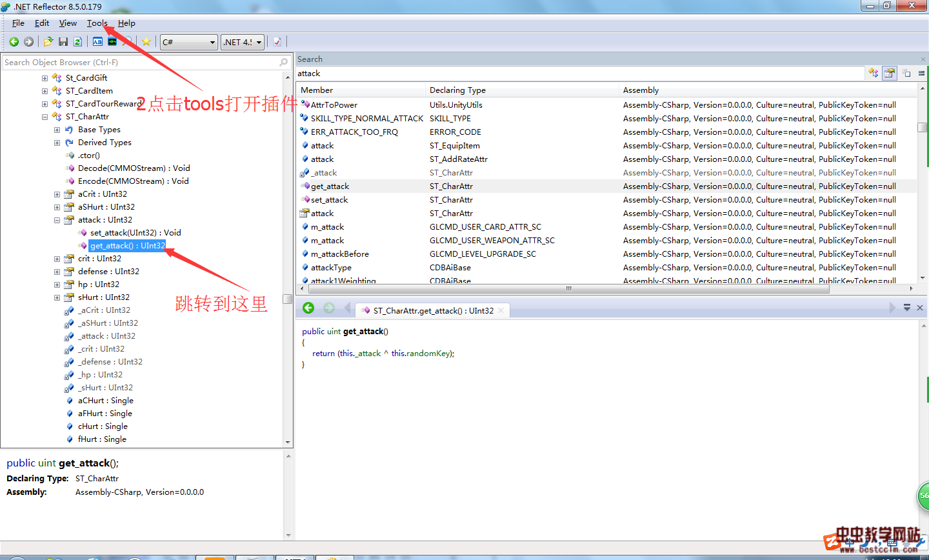
Task: Open the View menu
Action: [68, 23]
